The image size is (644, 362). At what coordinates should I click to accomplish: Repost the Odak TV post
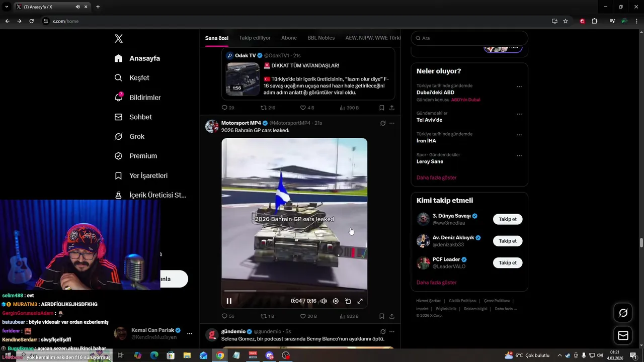(x=267, y=108)
